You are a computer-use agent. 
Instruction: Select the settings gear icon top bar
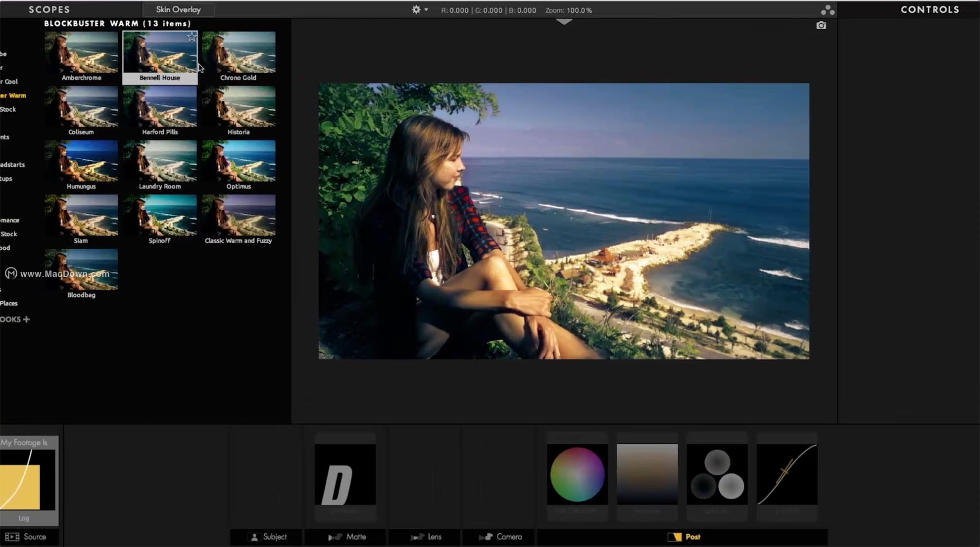(x=416, y=9)
